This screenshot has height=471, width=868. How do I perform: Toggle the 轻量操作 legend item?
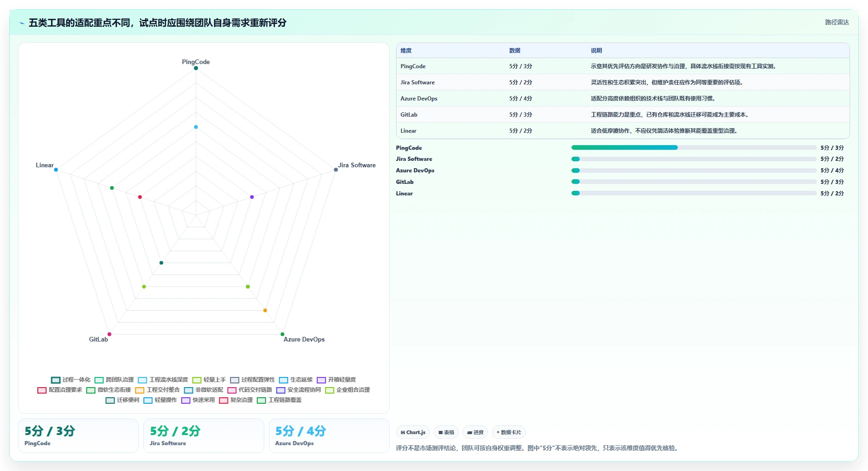(x=160, y=400)
